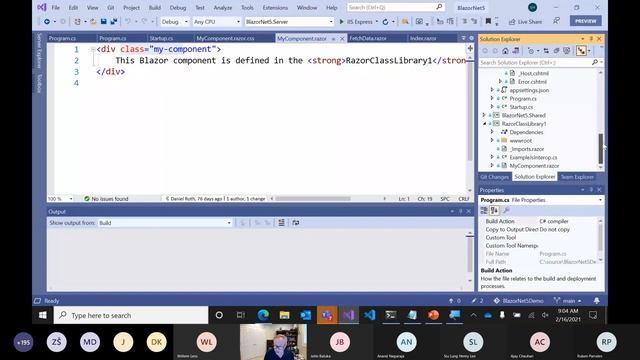Click the Undo arrow icon
Screen dimensions: 640x360
pyautogui.click(x=128, y=22)
